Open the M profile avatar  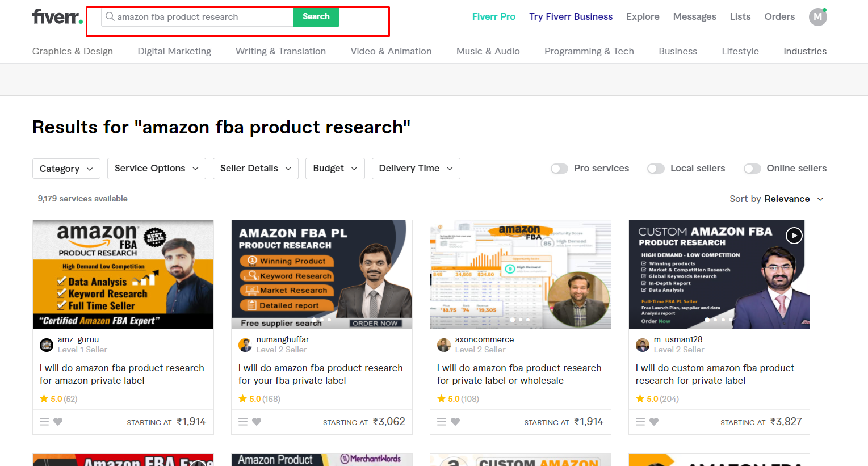[817, 17]
